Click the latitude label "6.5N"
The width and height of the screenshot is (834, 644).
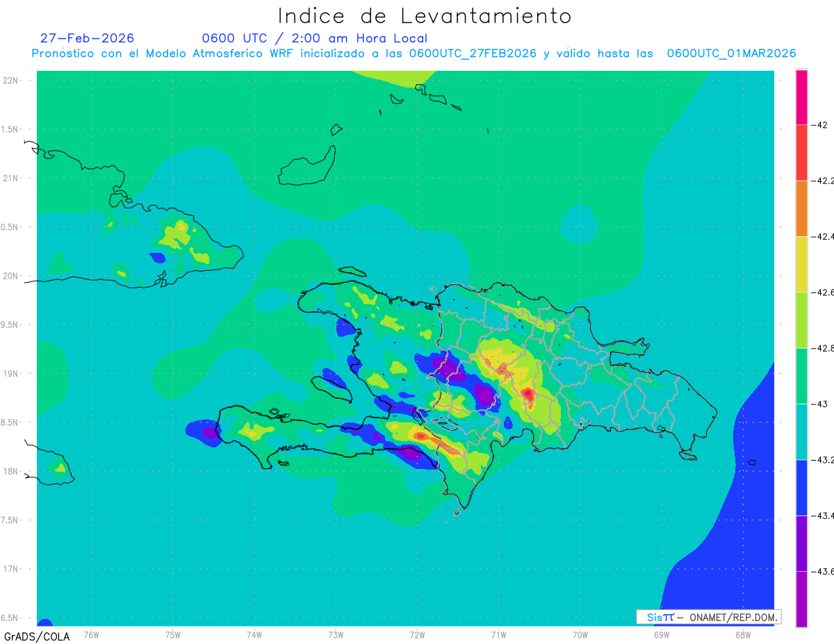point(10,618)
